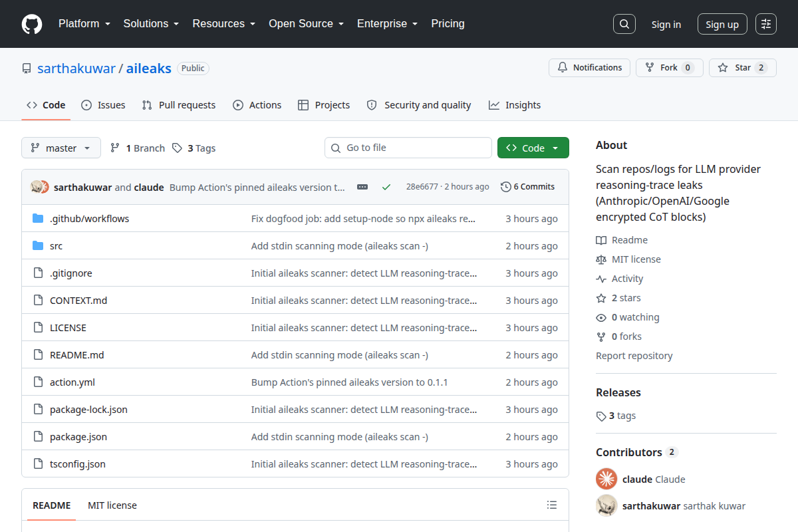Open the tsconfig.json file

pyautogui.click(x=78, y=464)
